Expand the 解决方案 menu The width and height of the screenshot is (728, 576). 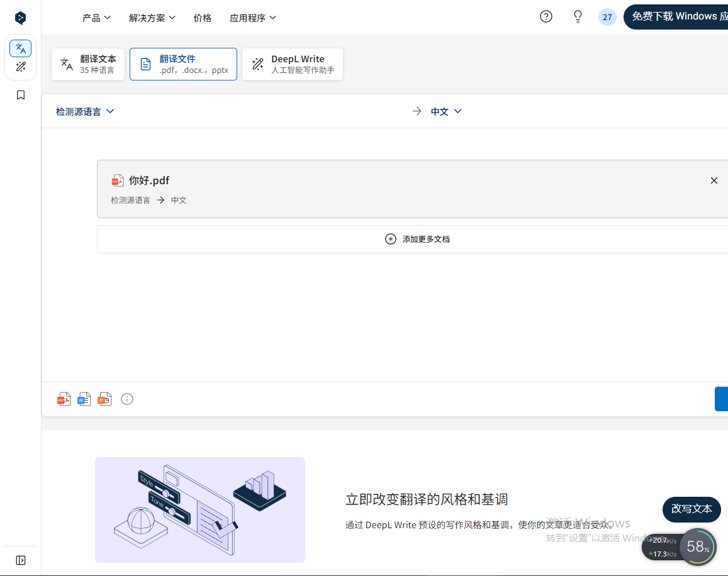pyautogui.click(x=152, y=18)
